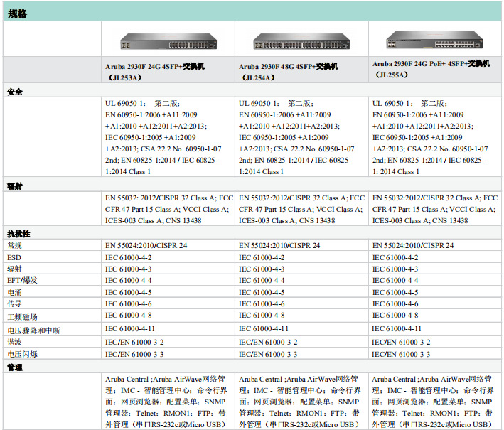
Task: Click IEC 61000-4-11 in the JL255A column
Action: point(397,329)
